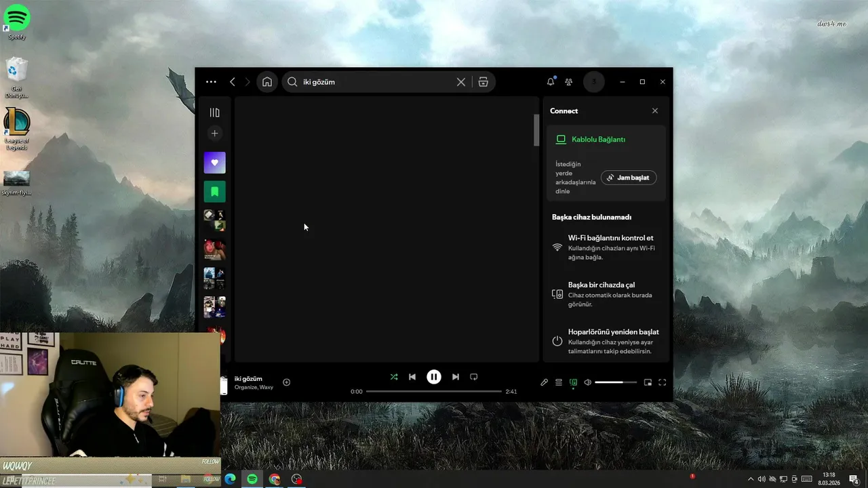Viewport: 868px width, 488px height.
Task: Skip to previous track
Action: 412,377
